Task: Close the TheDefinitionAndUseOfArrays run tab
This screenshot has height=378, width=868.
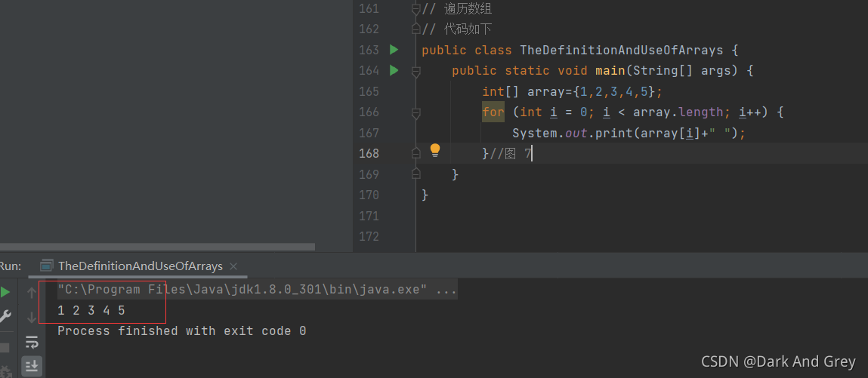Action: (x=233, y=266)
